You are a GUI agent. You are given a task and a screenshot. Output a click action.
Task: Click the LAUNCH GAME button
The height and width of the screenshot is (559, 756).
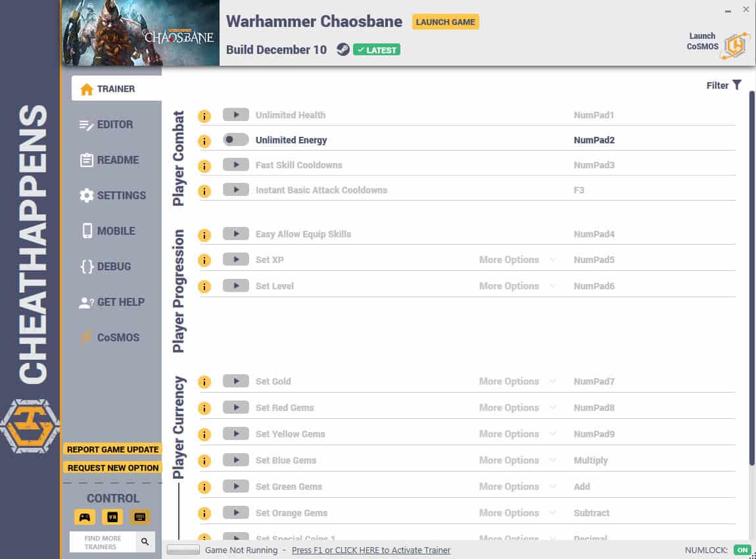[x=446, y=22]
